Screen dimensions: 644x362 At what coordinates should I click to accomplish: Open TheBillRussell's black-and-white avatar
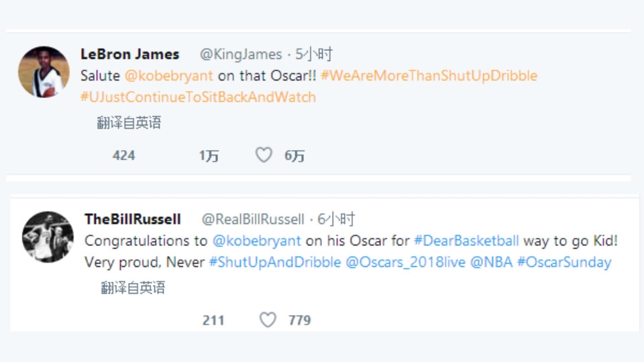point(48,237)
